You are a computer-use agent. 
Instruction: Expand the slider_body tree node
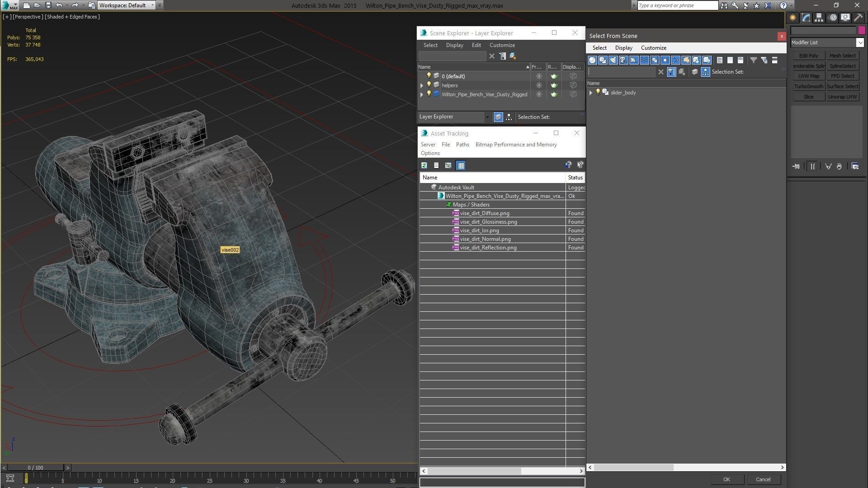pyautogui.click(x=590, y=93)
